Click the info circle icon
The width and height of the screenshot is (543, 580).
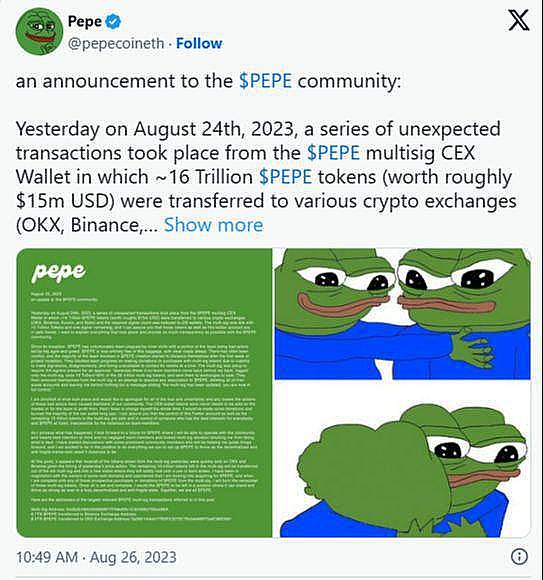coord(519,557)
